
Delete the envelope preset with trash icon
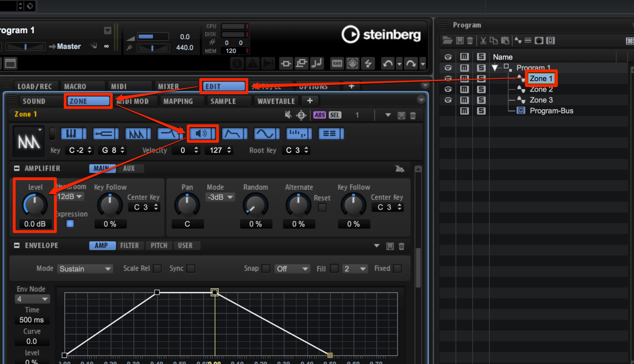(402, 246)
